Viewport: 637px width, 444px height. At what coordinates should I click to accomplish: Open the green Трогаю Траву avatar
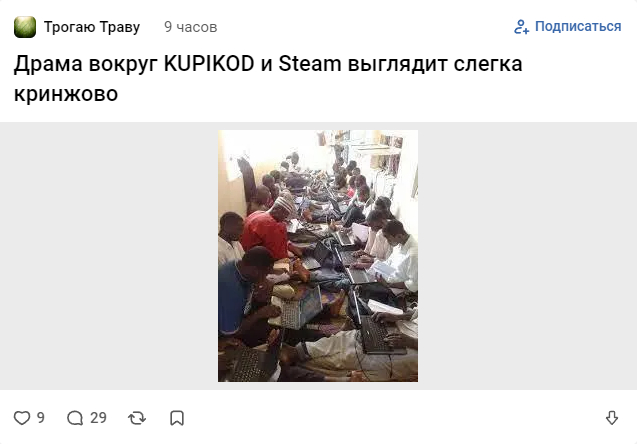point(25,27)
